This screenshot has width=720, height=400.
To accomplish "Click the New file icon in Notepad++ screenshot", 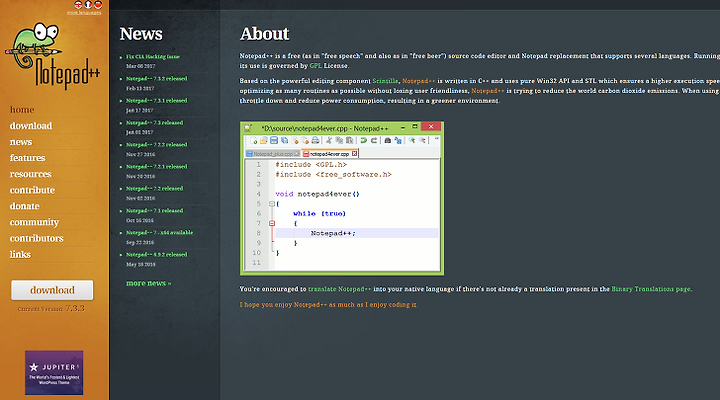I will (x=253, y=141).
